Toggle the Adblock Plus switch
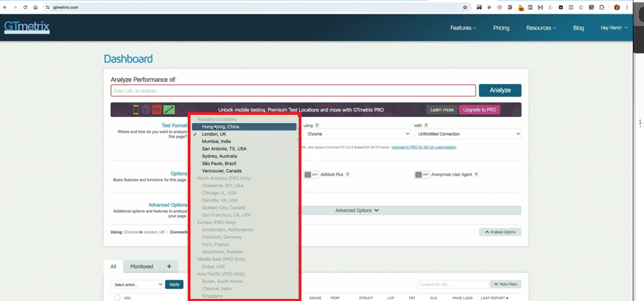 (311, 174)
